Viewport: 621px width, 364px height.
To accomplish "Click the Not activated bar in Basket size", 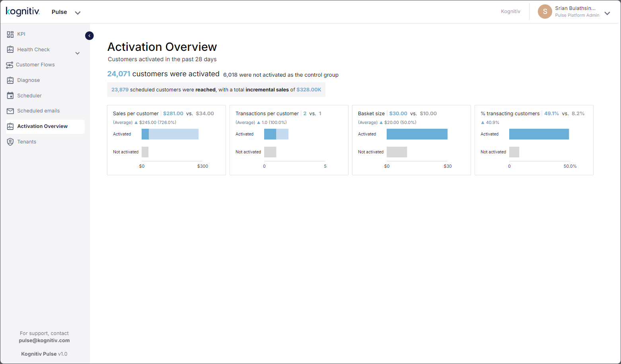I will 397,152.
